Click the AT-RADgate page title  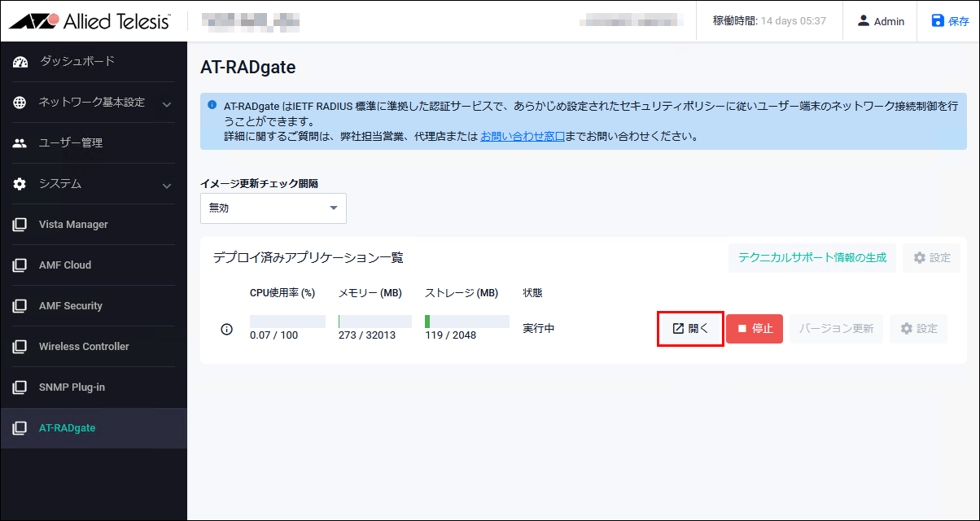248,68
